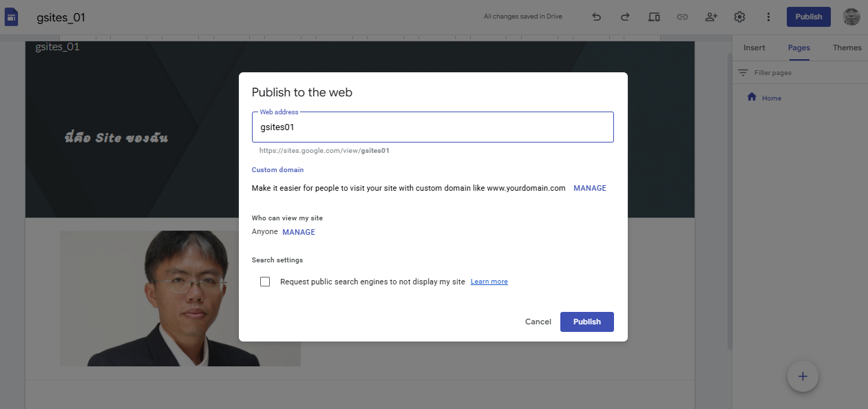Image resolution: width=868 pixels, height=409 pixels.
Task: Click the Redo arrow icon
Action: [x=625, y=17]
